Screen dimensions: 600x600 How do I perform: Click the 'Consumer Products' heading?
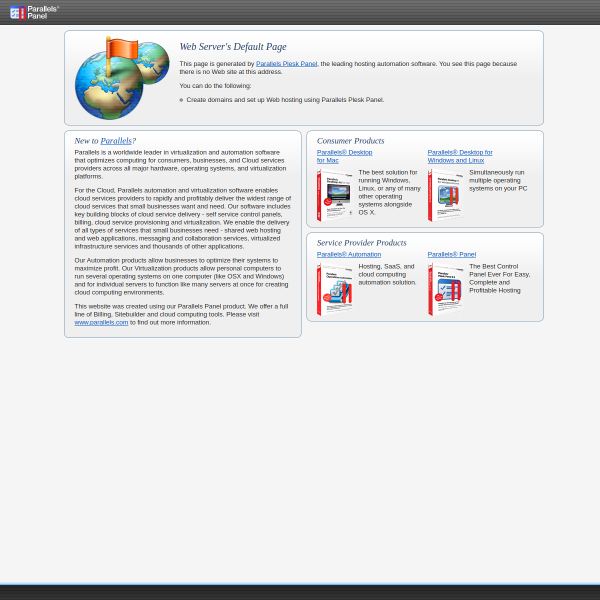(x=351, y=141)
